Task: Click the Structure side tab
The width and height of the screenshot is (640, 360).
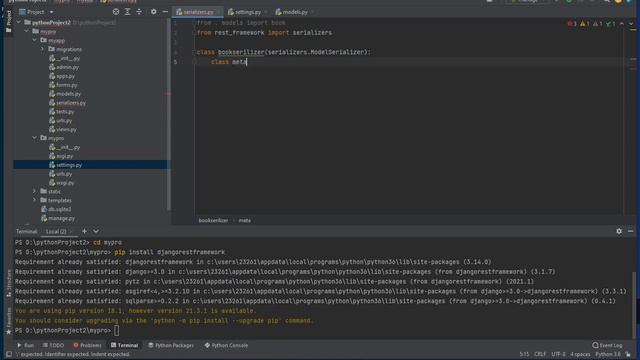Action: click(x=9, y=282)
